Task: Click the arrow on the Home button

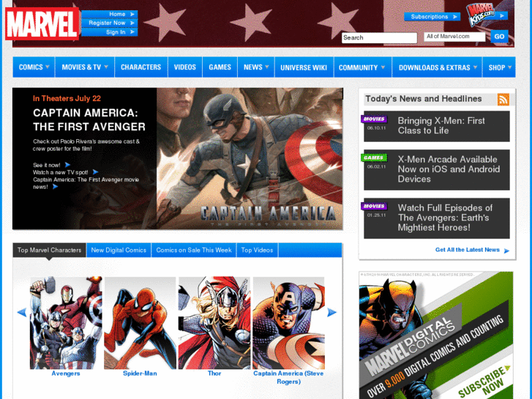Action: point(132,14)
